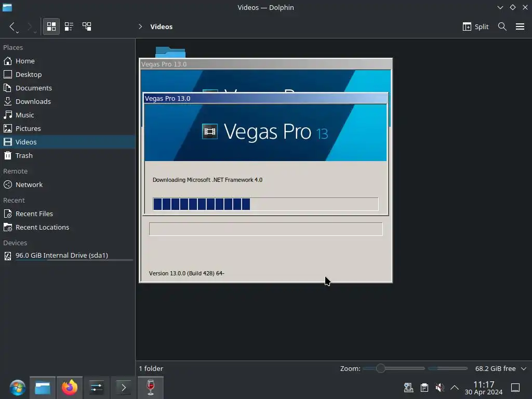The height and width of the screenshot is (399, 532).
Task: Open Recent Locations entry
Action: 68,228
